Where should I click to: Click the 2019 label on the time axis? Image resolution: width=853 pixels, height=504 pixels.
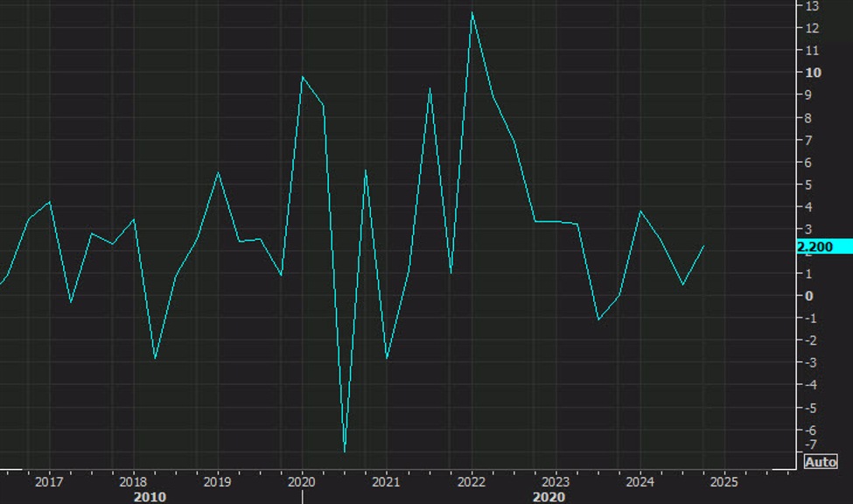(x=218, y=480)
